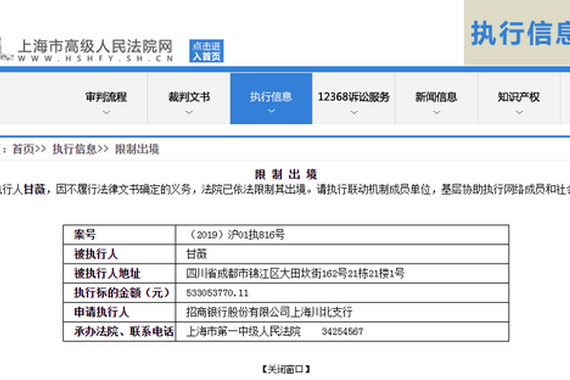The height and width of the screenshot is (380, 570).
Task: Open the 裁判文书 menu tab
Action: [x=189, y=98]
